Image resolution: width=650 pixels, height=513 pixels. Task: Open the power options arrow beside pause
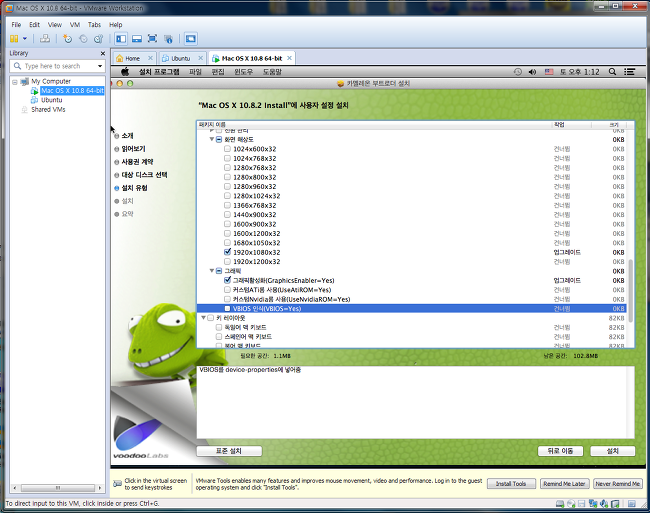point(25,39)
